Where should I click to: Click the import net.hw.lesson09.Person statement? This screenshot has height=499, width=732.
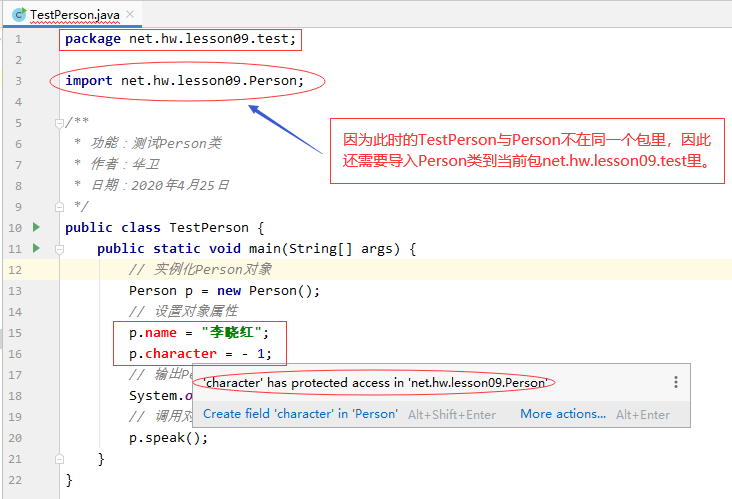184,81
